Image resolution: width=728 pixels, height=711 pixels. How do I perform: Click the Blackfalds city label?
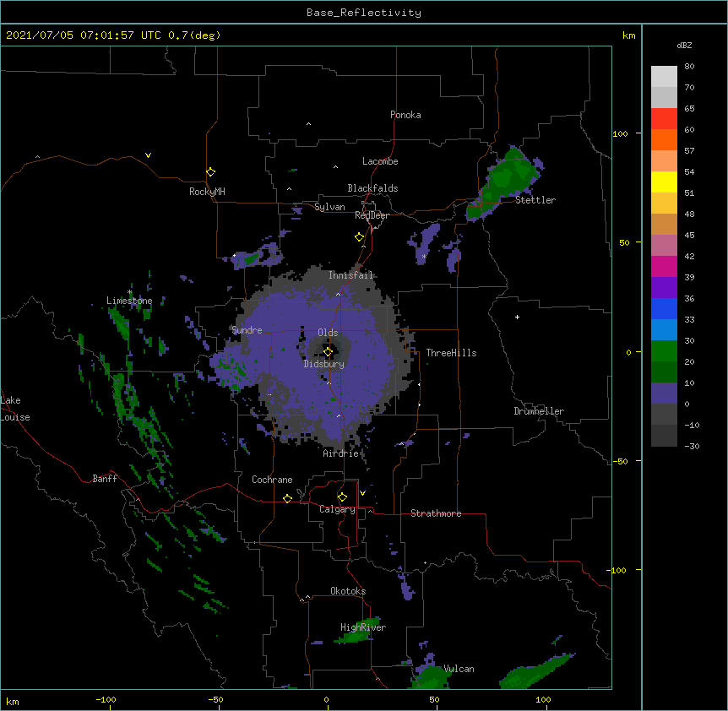coord(372,188)
